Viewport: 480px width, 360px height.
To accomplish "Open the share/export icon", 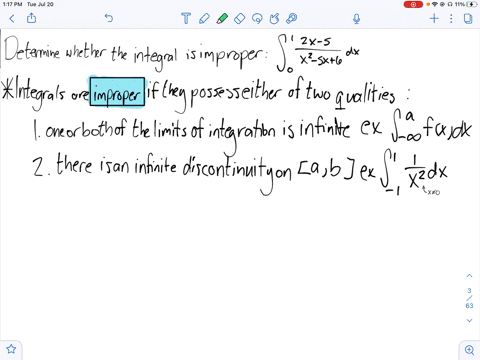I will coord(31,18).
